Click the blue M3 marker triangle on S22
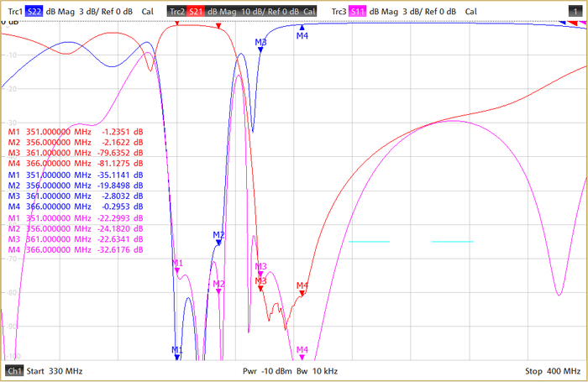 260,50
